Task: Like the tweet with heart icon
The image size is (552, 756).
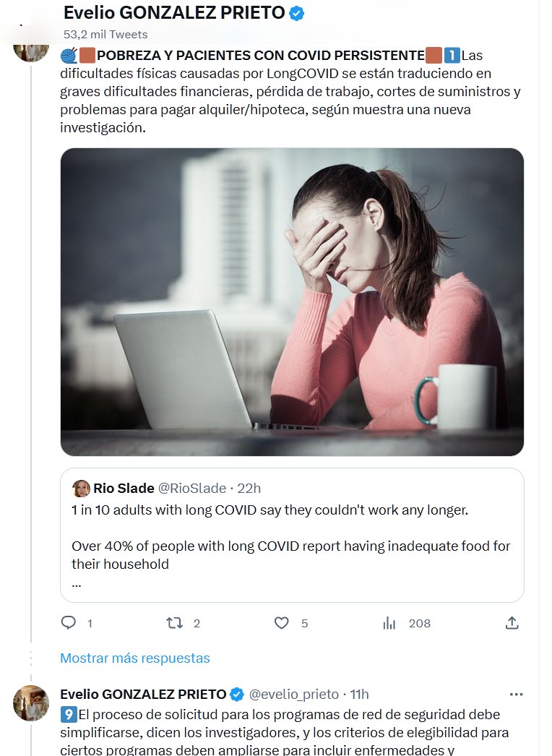Action: (282, 622)
